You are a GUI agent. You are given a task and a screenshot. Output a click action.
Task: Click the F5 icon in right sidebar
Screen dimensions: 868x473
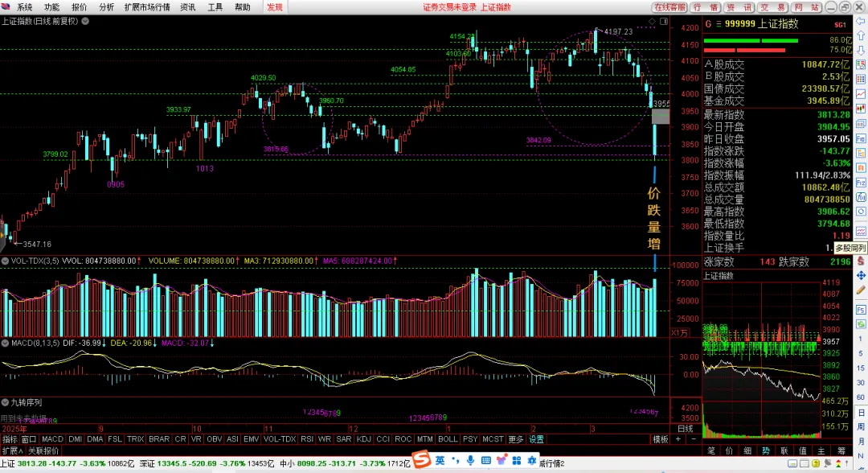coord(861,310)
